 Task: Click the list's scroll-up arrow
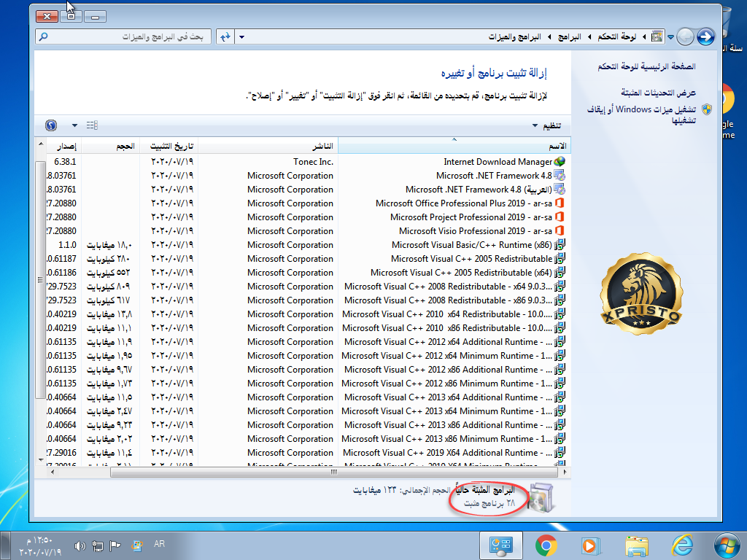pos(41,144)
